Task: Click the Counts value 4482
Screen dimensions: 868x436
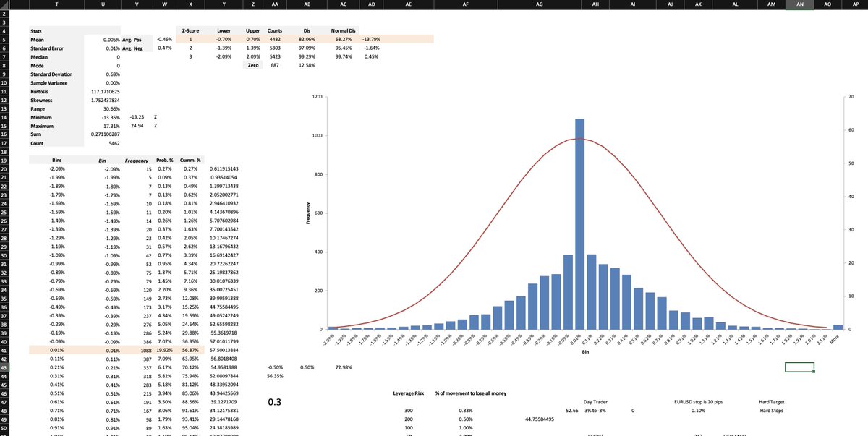Action: click(x=275, y=40)
